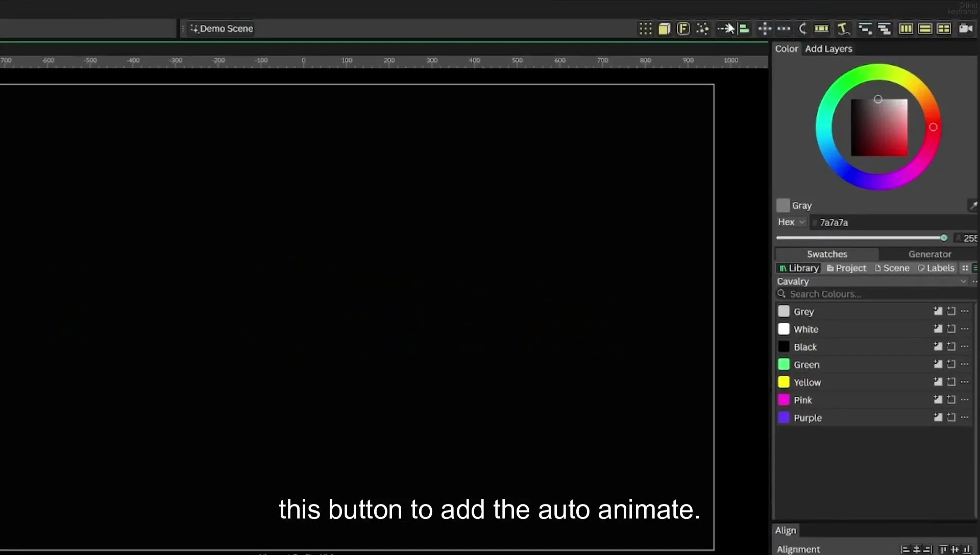This screenshot has width=980, height=555.
Task: Click the curved arrow toolbar icon
Action: tap(802, 29)
